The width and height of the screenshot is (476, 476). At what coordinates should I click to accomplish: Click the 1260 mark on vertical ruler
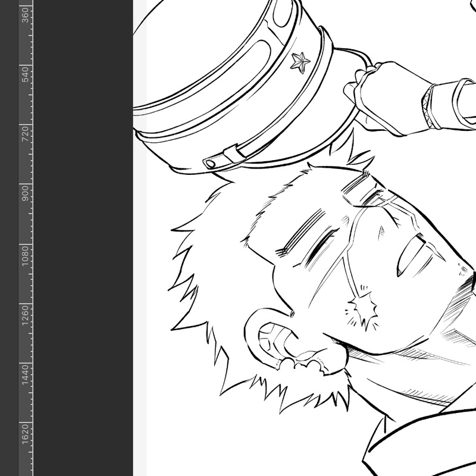(26, 315)
